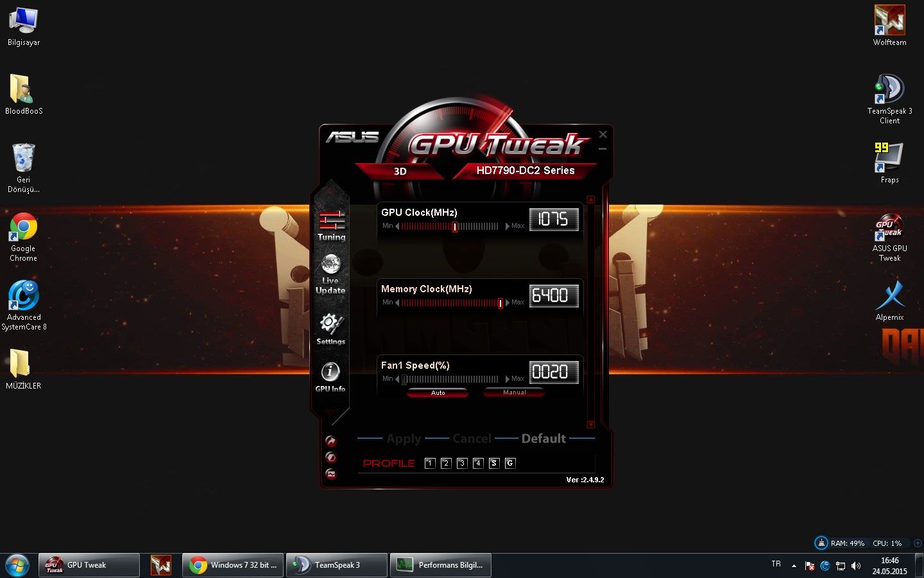The image size is (924, 578).
Task: Select the S profile button
Action: 494,463
